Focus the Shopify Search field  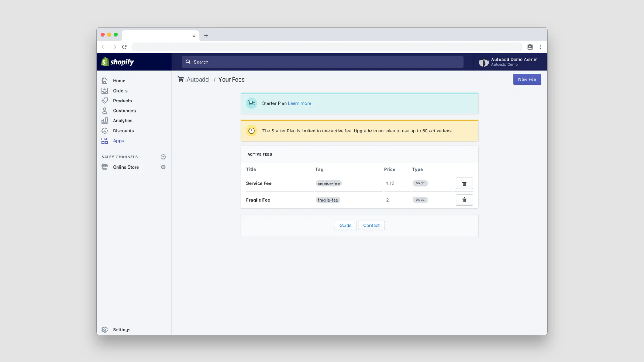click(x=322, y=62)
